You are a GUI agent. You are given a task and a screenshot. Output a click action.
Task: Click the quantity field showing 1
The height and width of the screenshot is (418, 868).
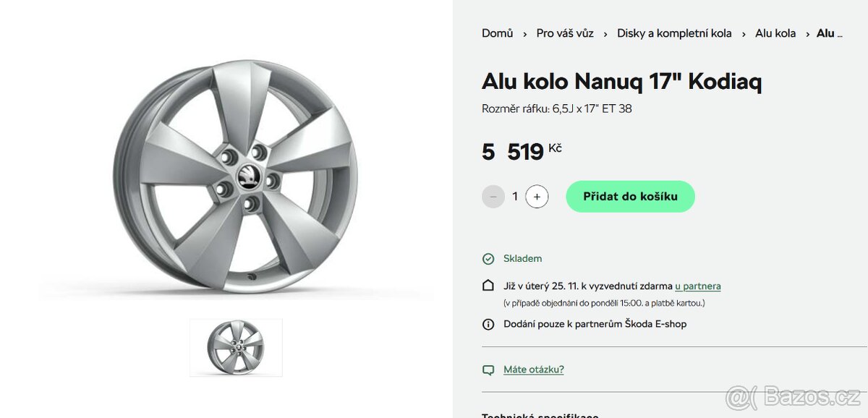pyautogui.click(x=514, y=196)
